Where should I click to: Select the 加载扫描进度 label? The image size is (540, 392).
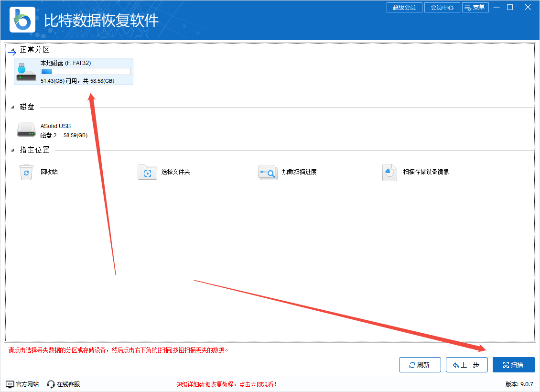pyautogui.click(x=299, y=172)
